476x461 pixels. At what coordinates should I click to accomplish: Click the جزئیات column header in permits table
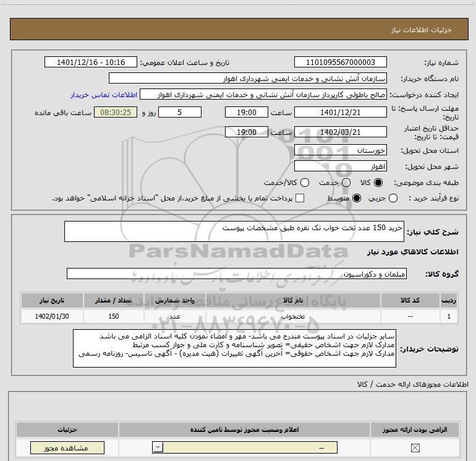click(67, 429)
